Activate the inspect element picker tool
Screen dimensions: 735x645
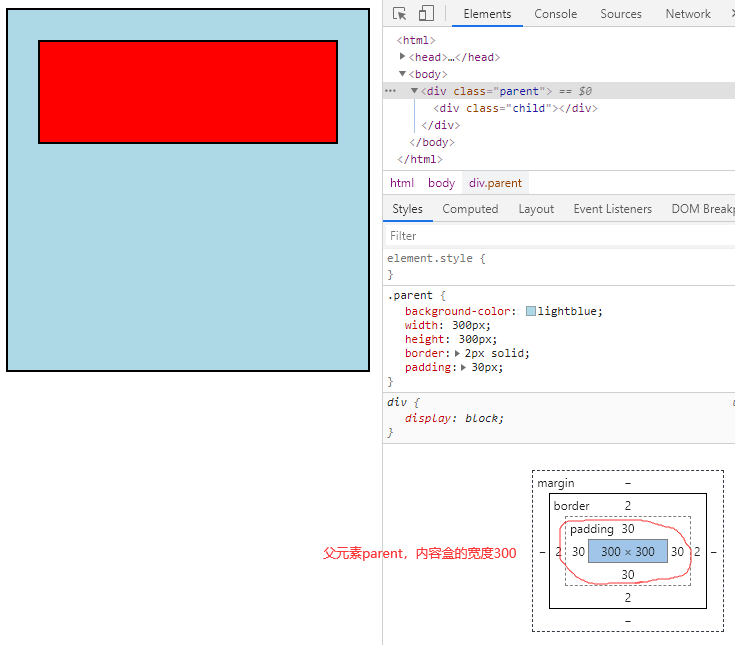tap(400, 14)
